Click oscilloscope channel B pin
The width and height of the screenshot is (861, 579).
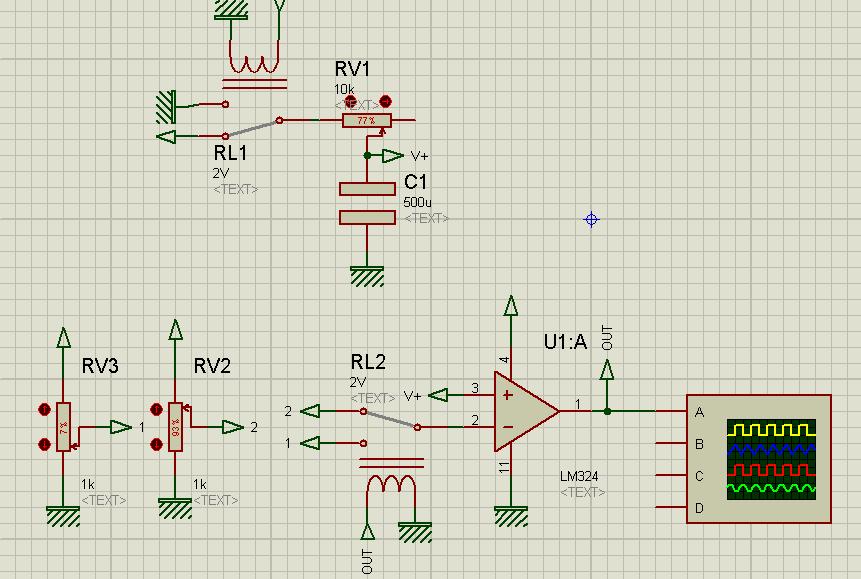pyautogui.click(x=671, y=443)
